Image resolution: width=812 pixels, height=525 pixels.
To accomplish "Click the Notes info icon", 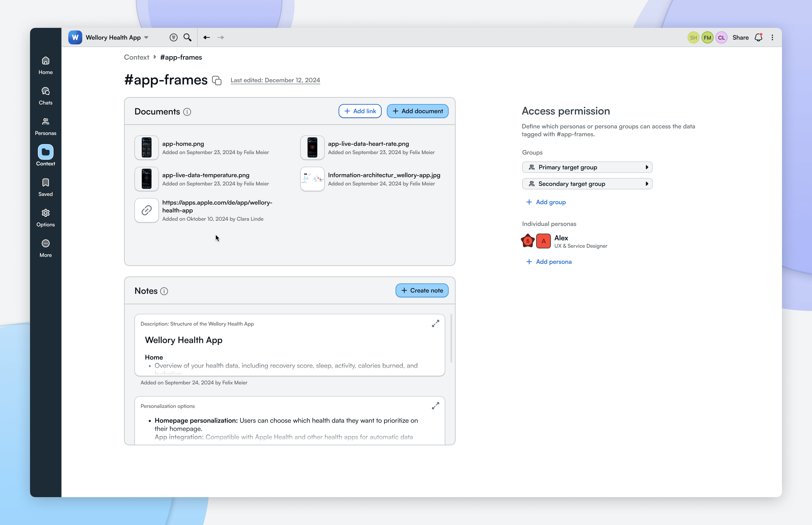I will click(x=164, y=291).
